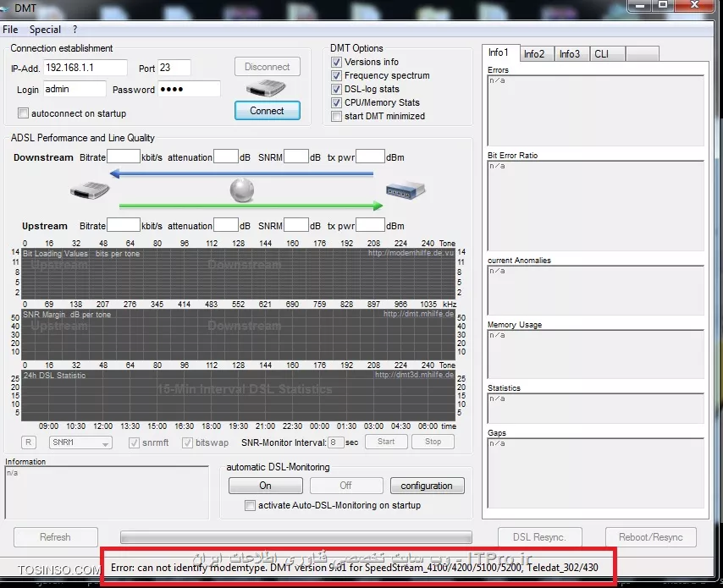
Task: Click the gray progress bar
Action: [x=296, y=537]
